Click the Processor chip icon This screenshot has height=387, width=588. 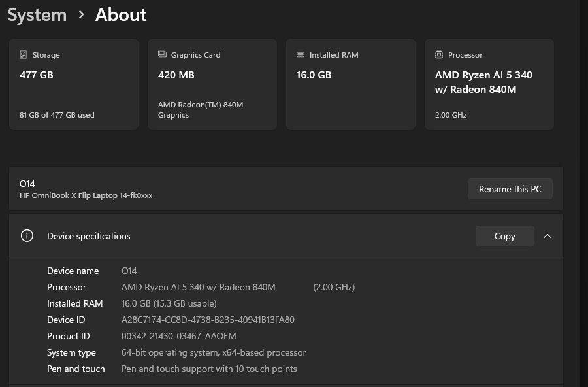pyautogui.click(x=439, y=55)
